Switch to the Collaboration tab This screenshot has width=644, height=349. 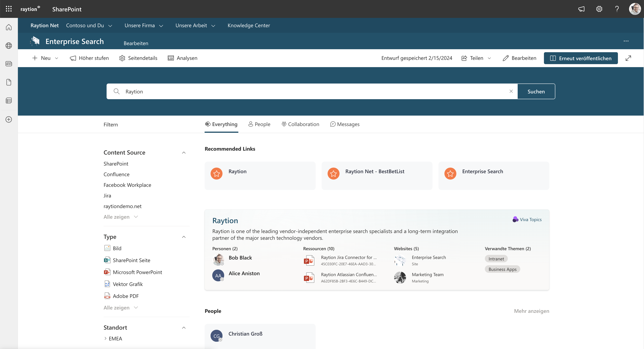pyautogui.click(x=300, y=124)
